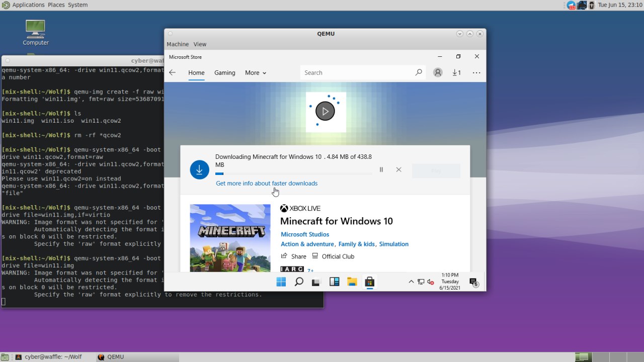Open the Computer desktop icon
Screen dimensions: 644x362
[36, 32]
